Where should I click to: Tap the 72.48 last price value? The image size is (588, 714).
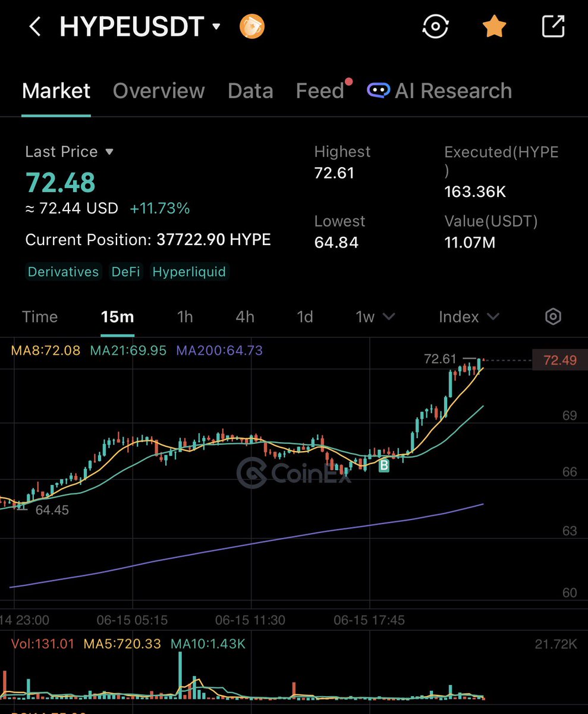[x=60, y=182]
